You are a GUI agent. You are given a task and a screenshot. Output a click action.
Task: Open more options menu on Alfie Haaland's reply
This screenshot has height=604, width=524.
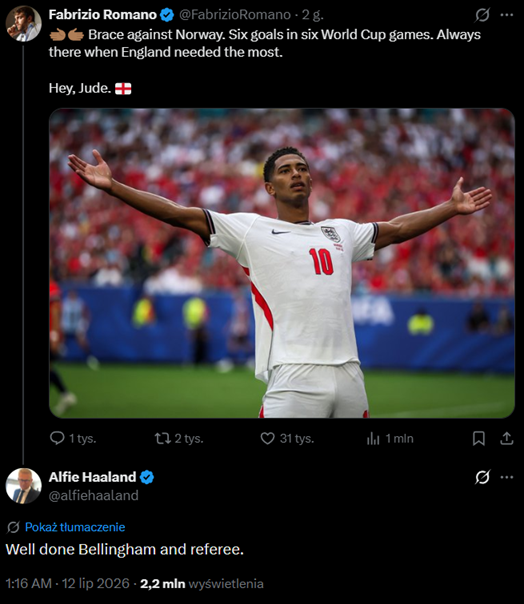pos(507,477)
